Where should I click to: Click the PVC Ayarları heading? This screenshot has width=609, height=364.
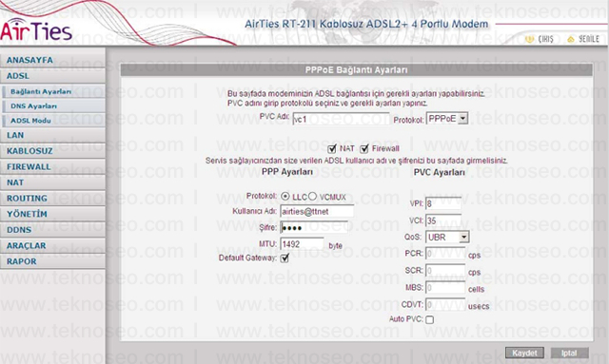tap(439, 172)
